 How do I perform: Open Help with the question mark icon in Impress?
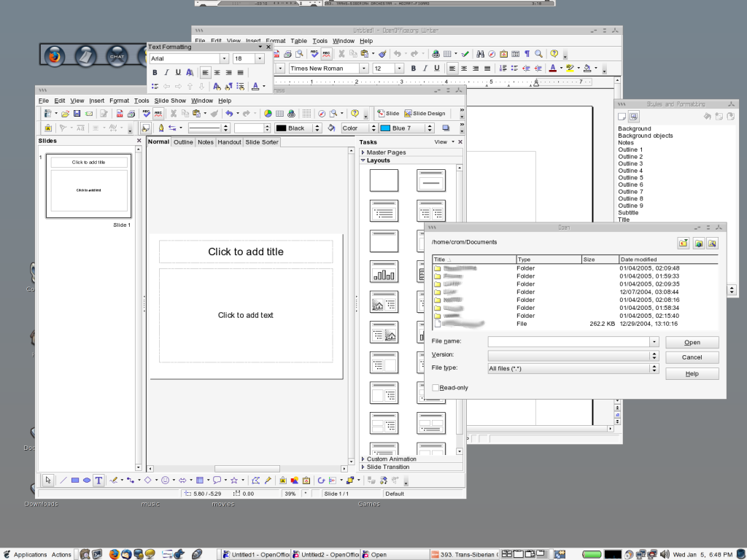tap(355, 113)
